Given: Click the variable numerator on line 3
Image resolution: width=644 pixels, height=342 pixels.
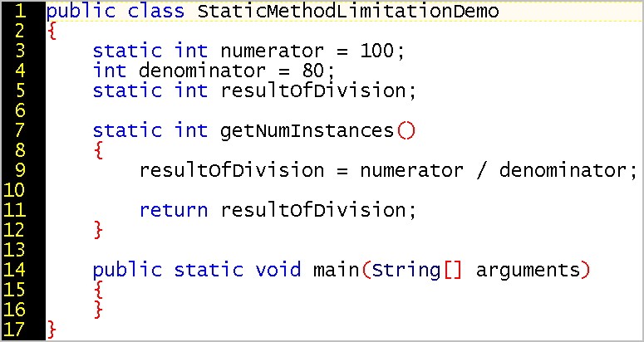Looking at the screenshot, I should click(x=273, y=51).
